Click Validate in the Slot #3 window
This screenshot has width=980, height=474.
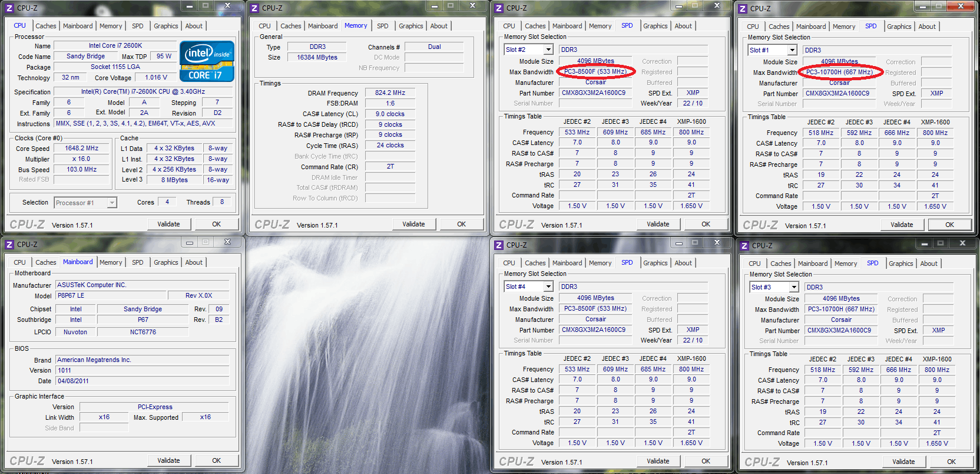[x=903, y=462]
